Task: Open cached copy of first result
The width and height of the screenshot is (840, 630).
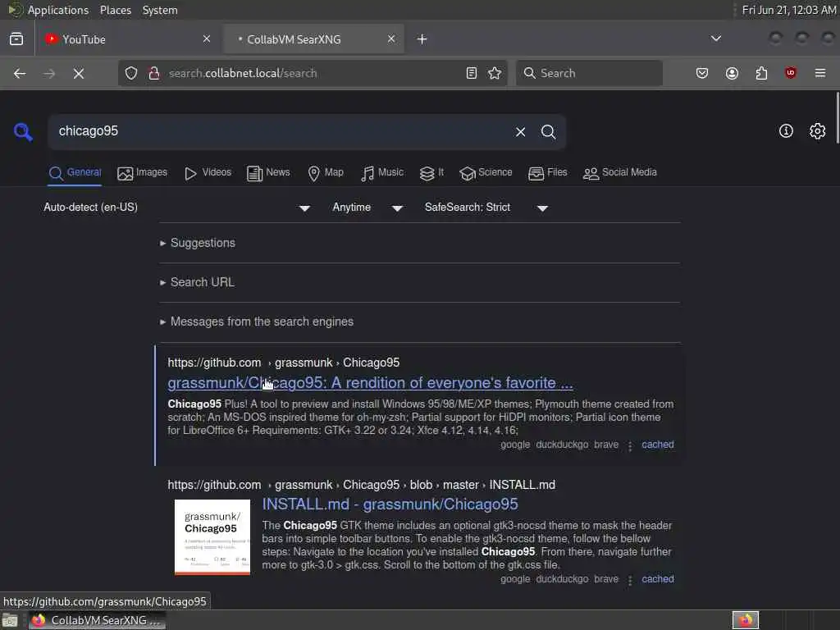Action: [x=657, y=445]
